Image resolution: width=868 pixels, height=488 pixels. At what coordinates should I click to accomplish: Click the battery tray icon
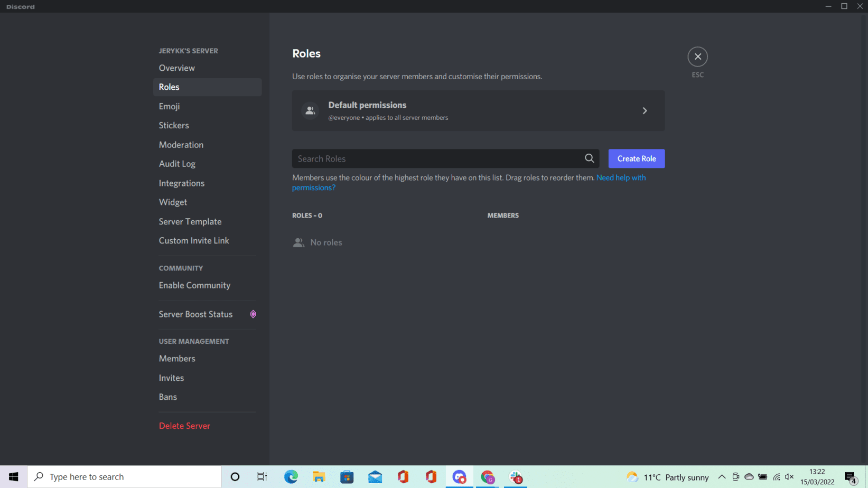(x=762, y=477)
